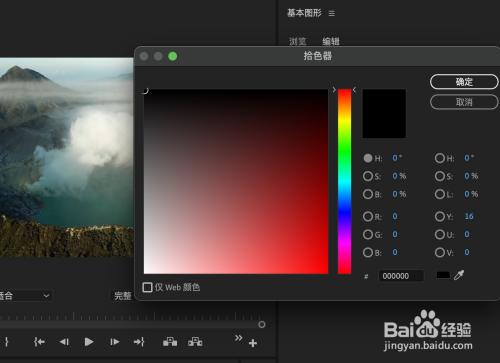Show more transport controls with double chevron
This screenshot has height=363, width=500.
(x=238, y=338)
